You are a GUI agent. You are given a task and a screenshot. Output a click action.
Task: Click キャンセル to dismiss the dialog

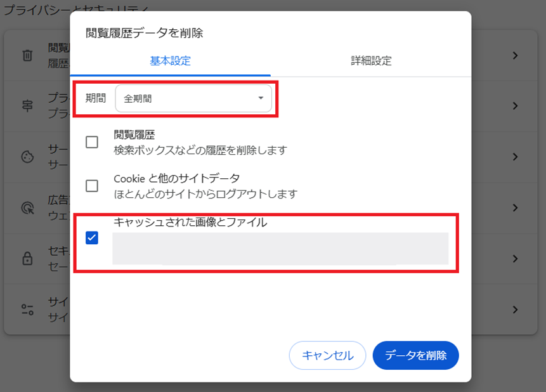pos(327,355)
